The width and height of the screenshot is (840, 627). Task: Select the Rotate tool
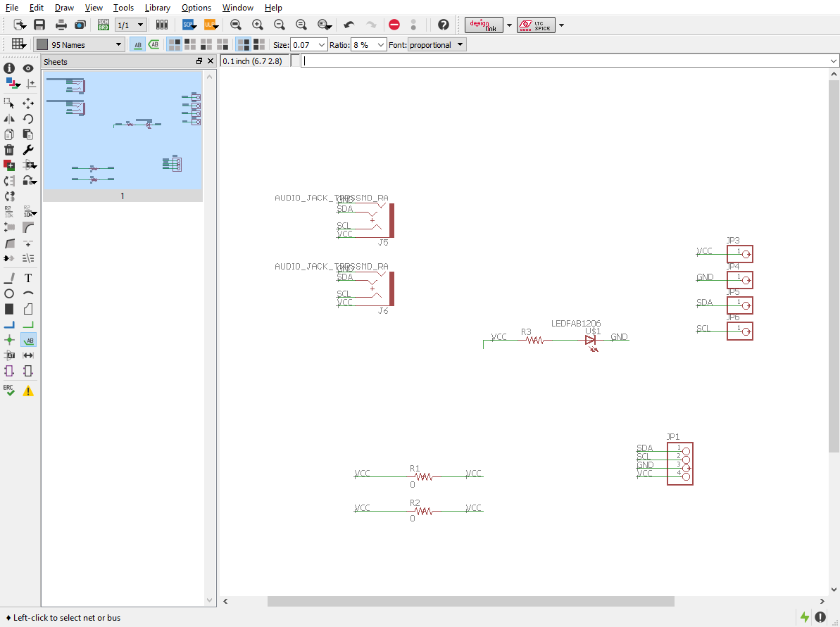click(28, 119)
